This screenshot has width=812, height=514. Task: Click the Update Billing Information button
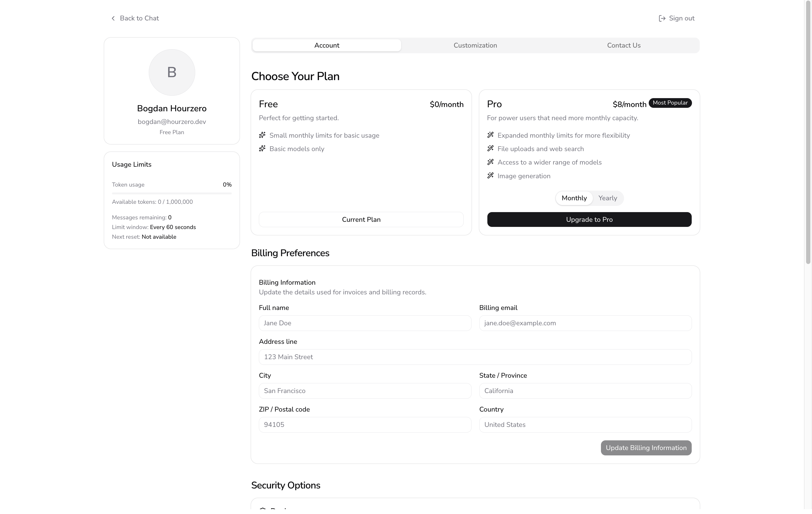tap(646, 448)
